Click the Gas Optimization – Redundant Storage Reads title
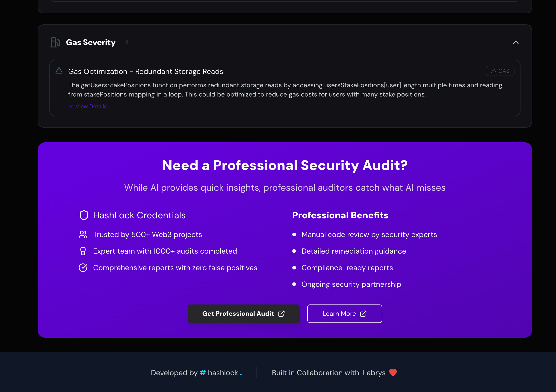The width and height of the screenshot is (556, 392). click(x=145, y=71)
